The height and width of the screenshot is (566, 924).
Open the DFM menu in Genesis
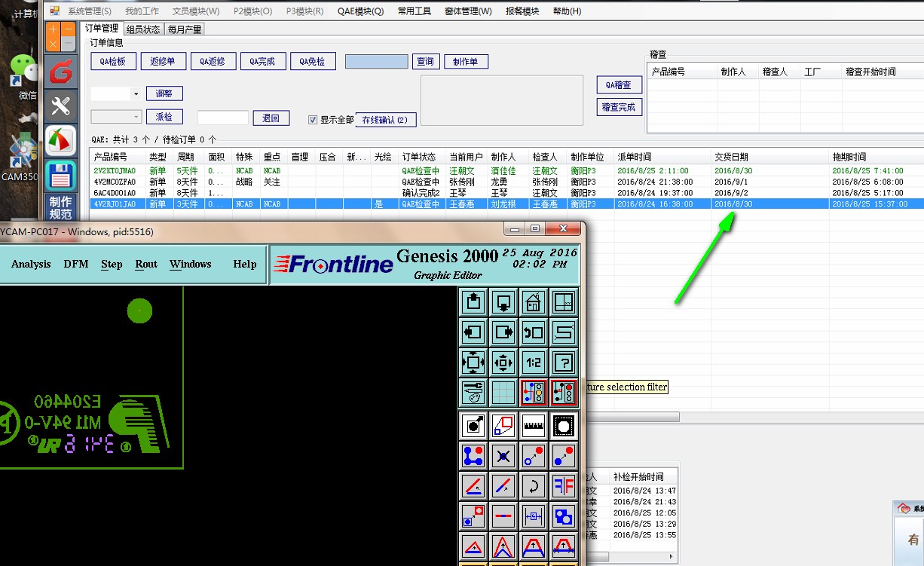(x=76, y=264)
